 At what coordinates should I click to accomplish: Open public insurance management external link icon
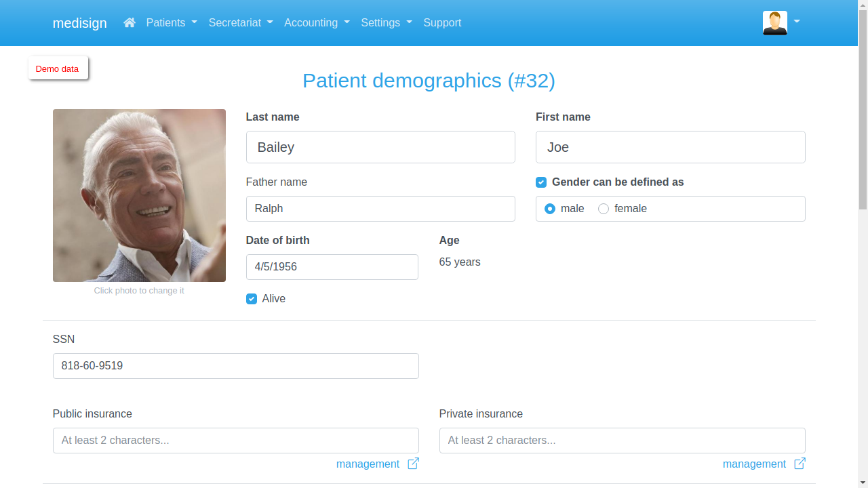point(413,464)
